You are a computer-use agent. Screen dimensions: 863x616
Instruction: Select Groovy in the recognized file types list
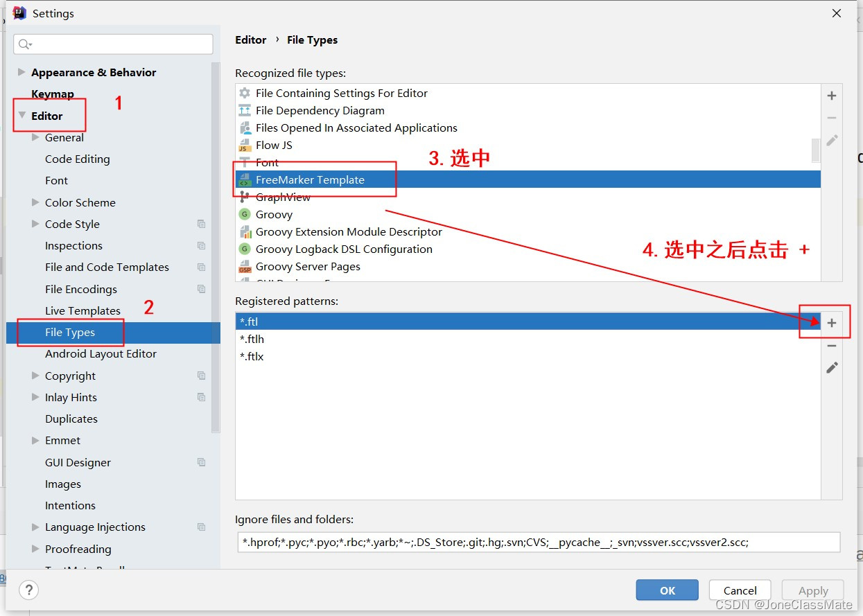coord(274,214)
